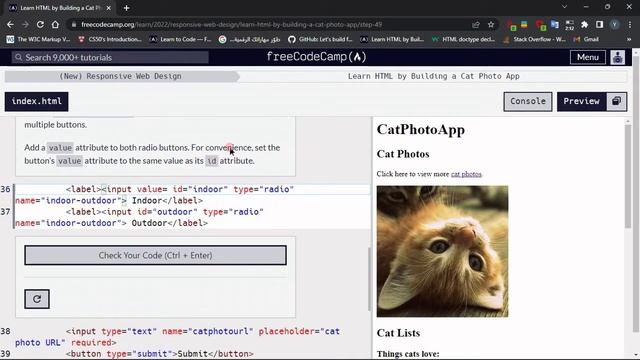Share this page from the address bar
Screen dimensions: 640x360
click(x=476, y=24)
